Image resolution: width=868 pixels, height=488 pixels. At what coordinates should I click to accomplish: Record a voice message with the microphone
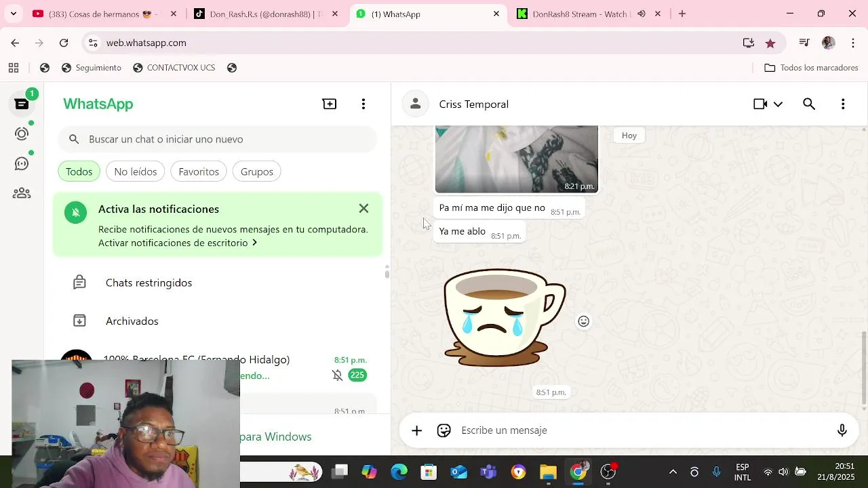click(842, 430)
